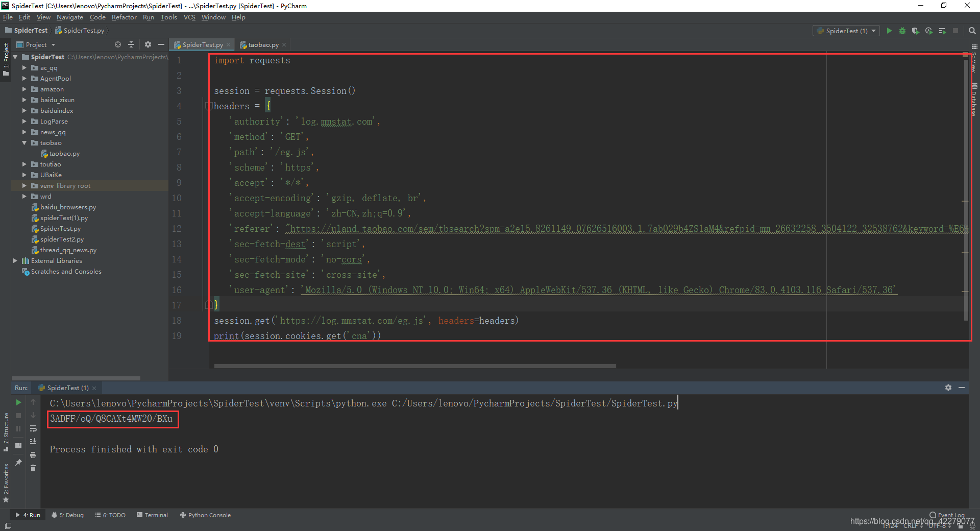
Task: Rerun program from the Run panel play icon
Action: pos(19,402)
